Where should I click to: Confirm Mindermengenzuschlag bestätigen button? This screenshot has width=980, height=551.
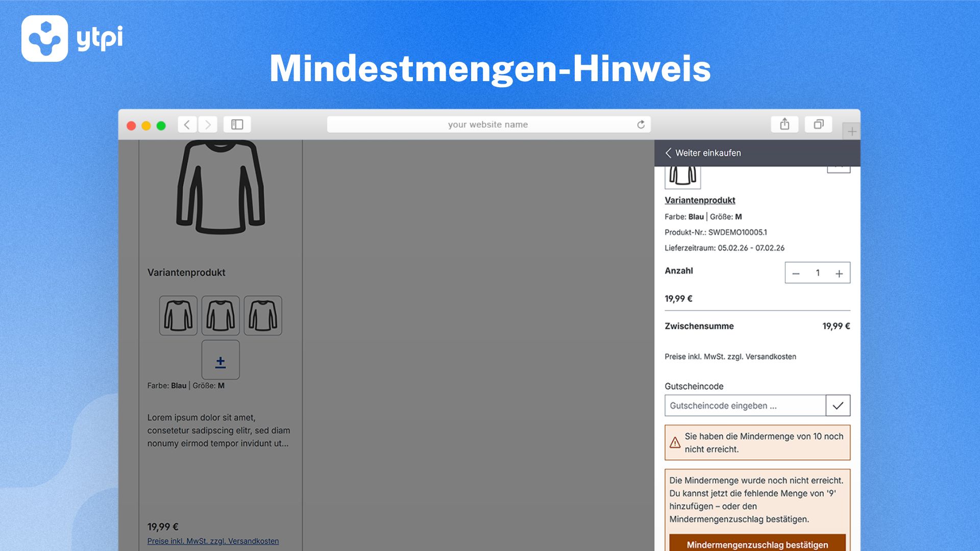[757, 543]
